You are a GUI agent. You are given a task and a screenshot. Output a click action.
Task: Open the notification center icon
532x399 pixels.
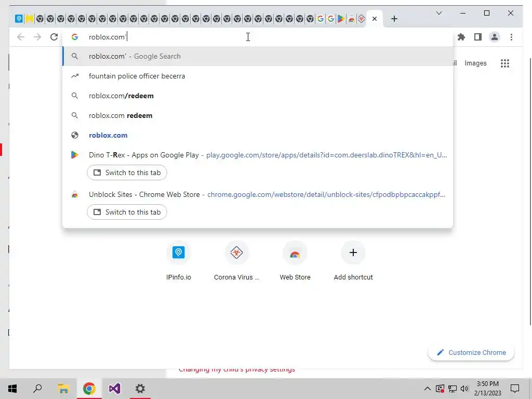515,389
